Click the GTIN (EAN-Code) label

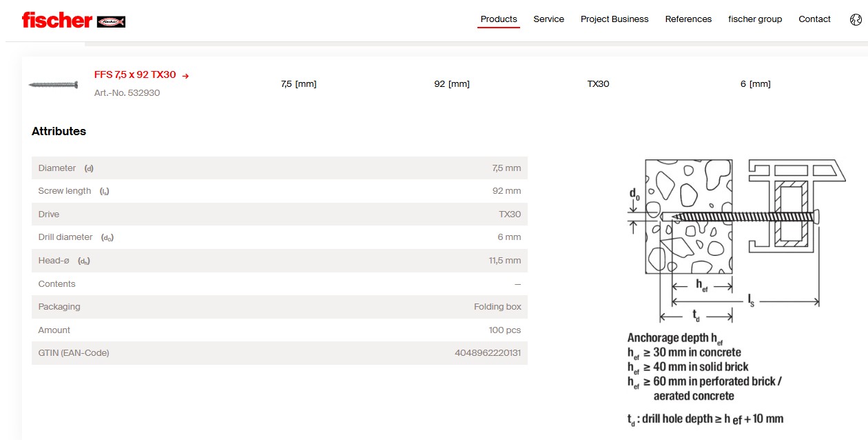tap(74, 353)
